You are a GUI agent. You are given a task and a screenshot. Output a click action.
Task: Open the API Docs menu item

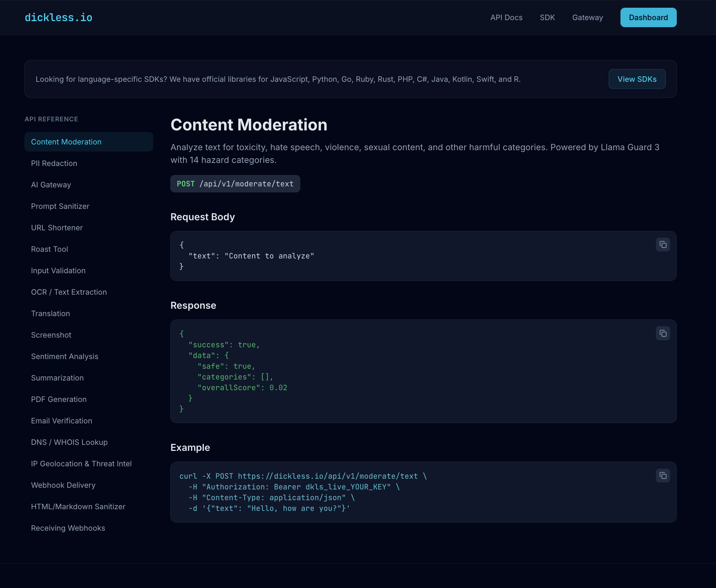pos(506,17)
